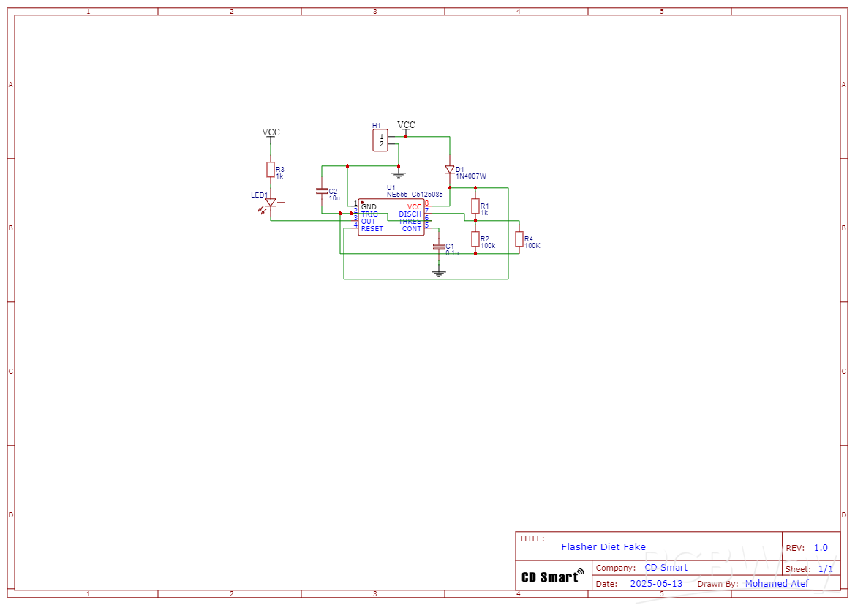Select the C2 10u capacitor symbol

(322, 191)
